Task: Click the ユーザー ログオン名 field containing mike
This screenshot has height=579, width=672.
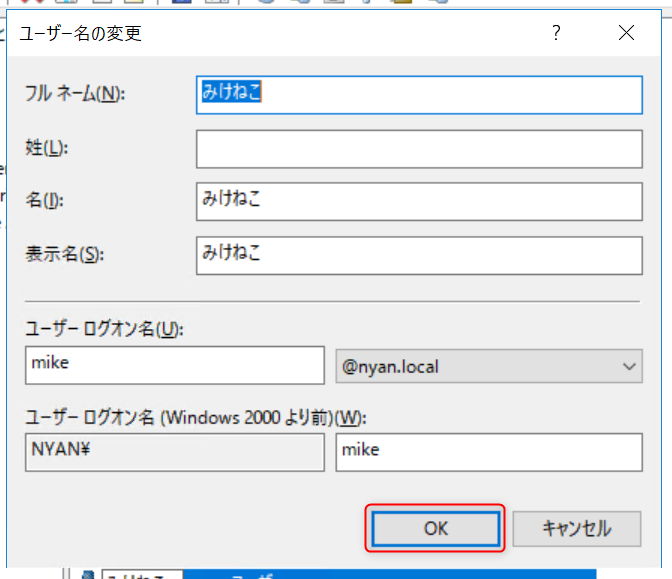Action: point(174,365)
